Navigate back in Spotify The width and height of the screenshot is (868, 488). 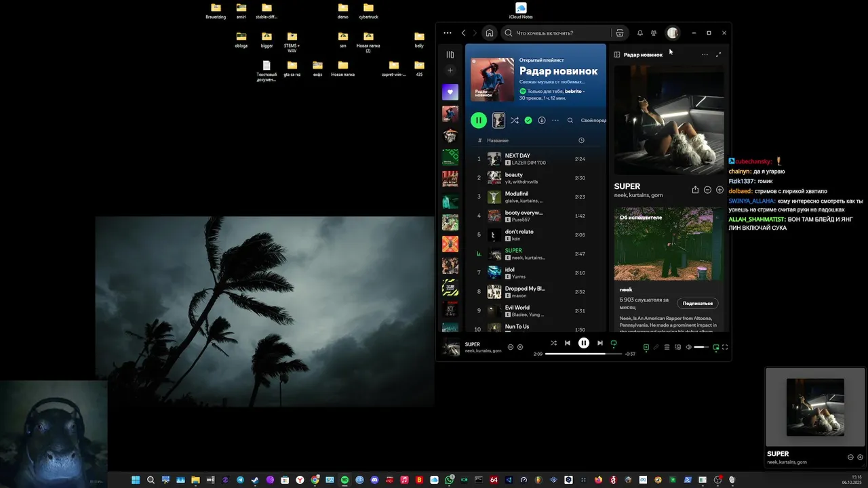click(464, 33)
